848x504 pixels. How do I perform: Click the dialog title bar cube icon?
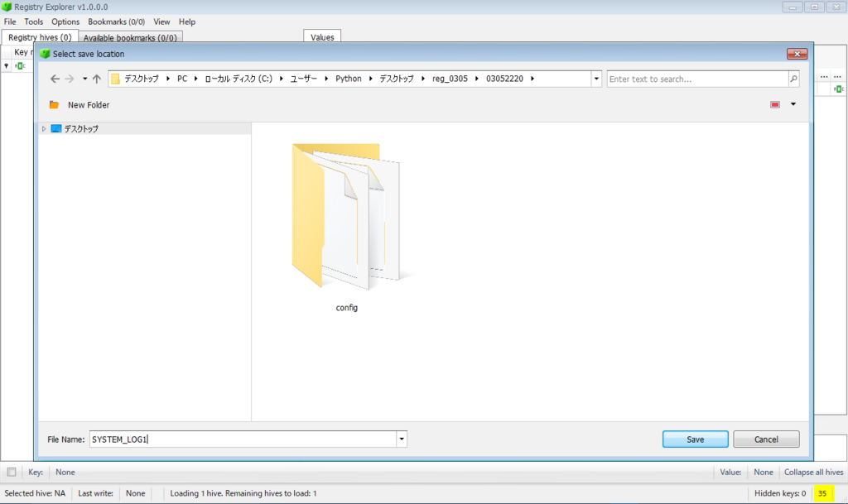45,54
